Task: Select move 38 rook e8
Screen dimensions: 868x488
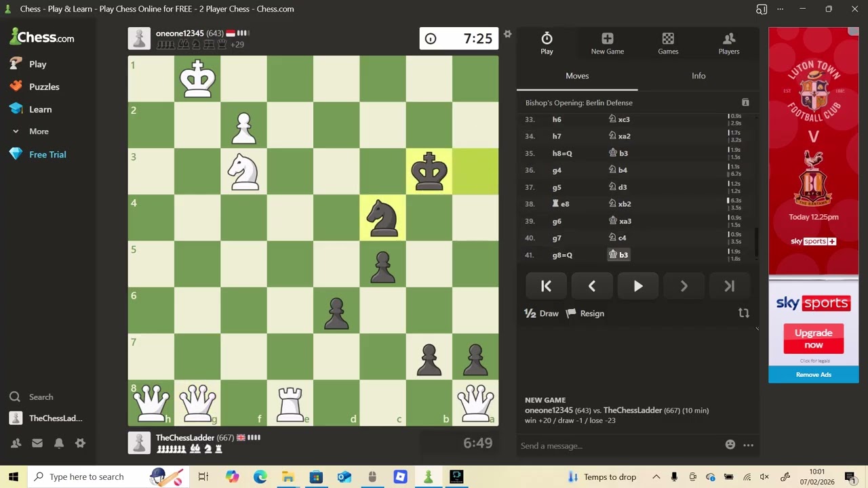Action: (561, 204)
